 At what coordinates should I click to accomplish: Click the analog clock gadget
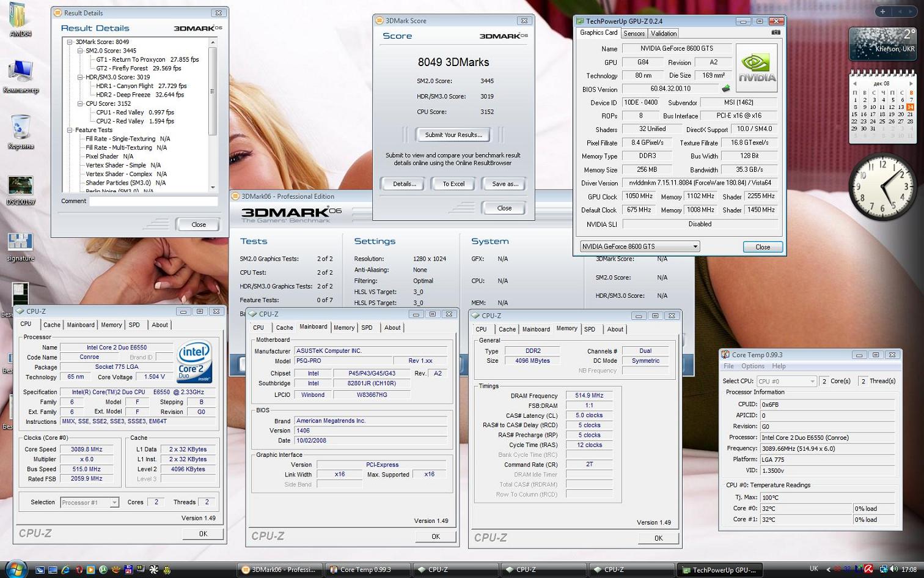pyautogui.click(x=882, y=187)
